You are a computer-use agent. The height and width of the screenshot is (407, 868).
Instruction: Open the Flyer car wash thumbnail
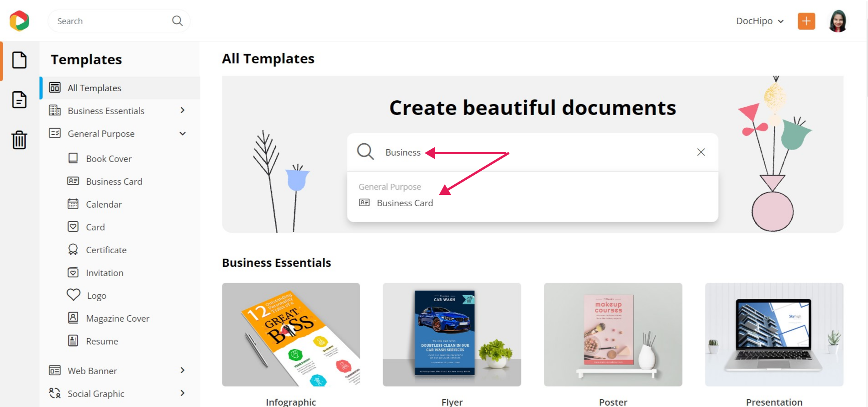(452, 334)
